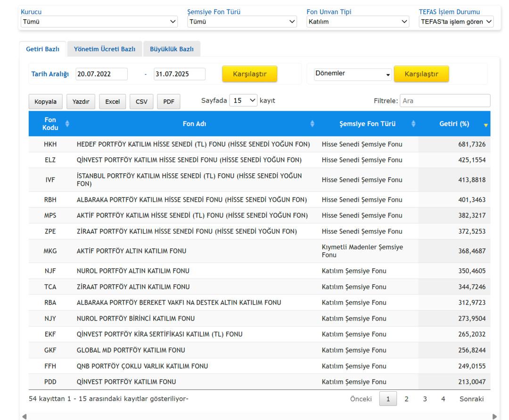Sort by the Fon Adı column arrows

[312, 123]
